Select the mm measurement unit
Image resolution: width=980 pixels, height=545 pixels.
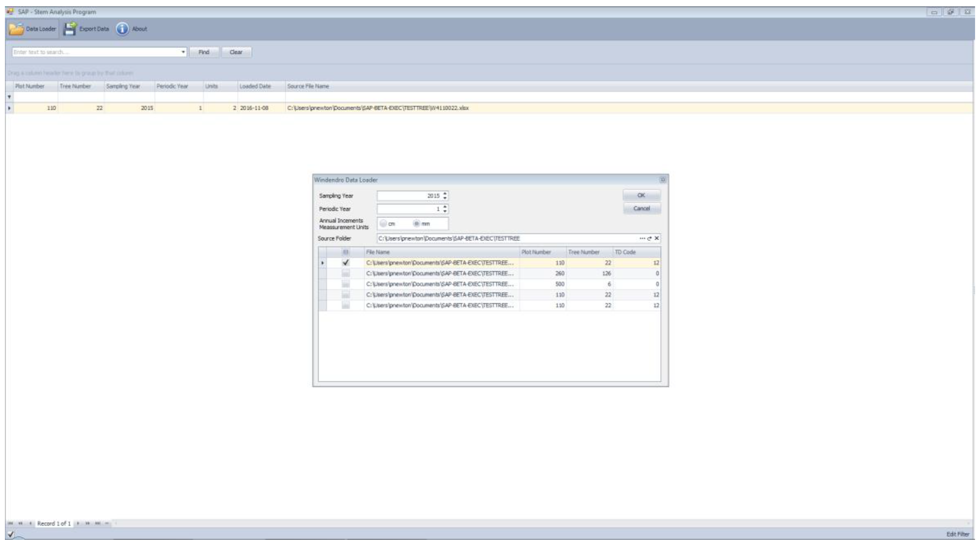[417, 224]
